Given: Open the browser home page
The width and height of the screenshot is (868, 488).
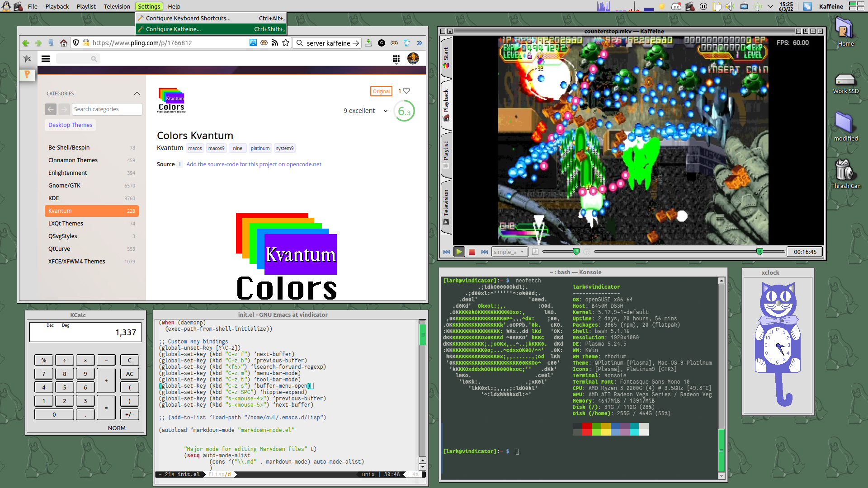Looking at the screenshot, I should pos(63,43).
